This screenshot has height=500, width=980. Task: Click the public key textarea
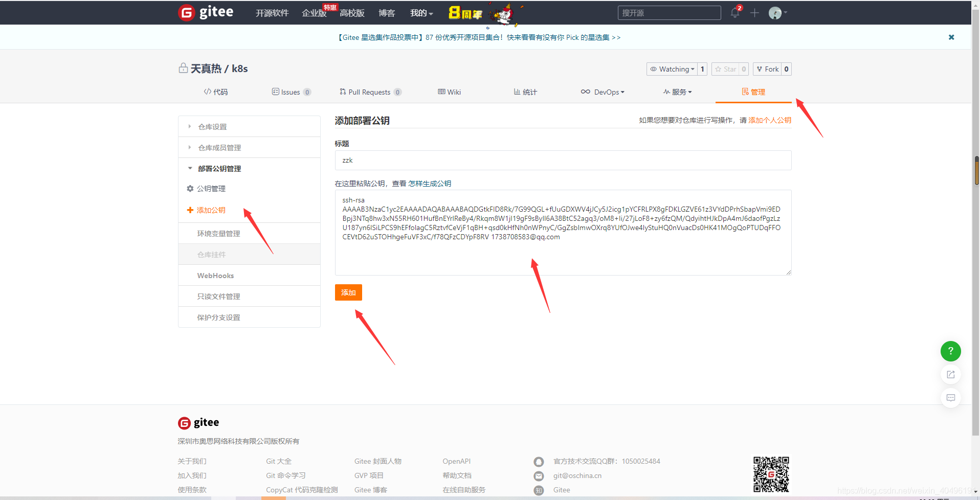563,233
